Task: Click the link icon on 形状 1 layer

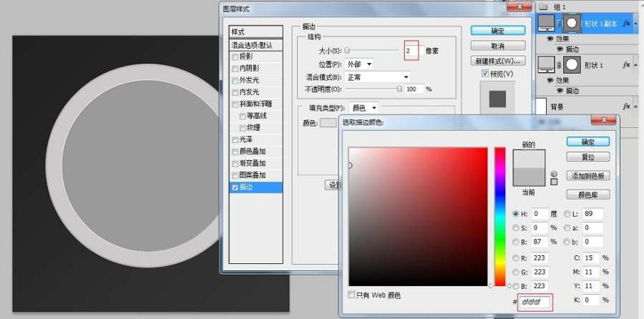Action: coord(560,64)
